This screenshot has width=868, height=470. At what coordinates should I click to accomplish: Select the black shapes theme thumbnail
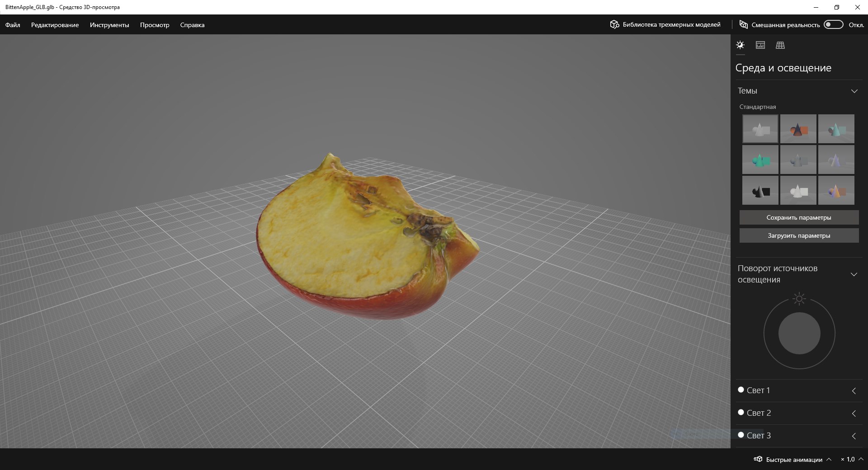coord(760,190)
